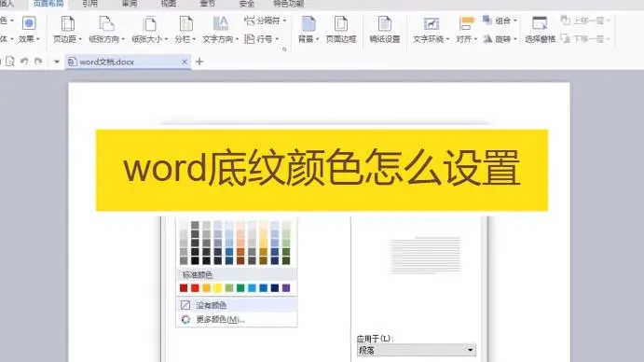
Task: Click the 纸张方向 orientation icon
Action: [106, 23]
